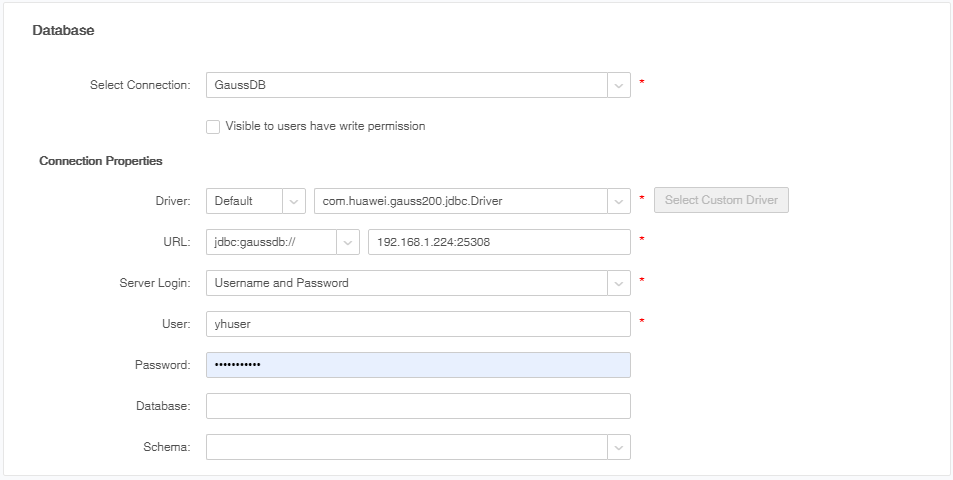
Task: Open the Server Login method dropdown
Action: click(x=406, y=283)
